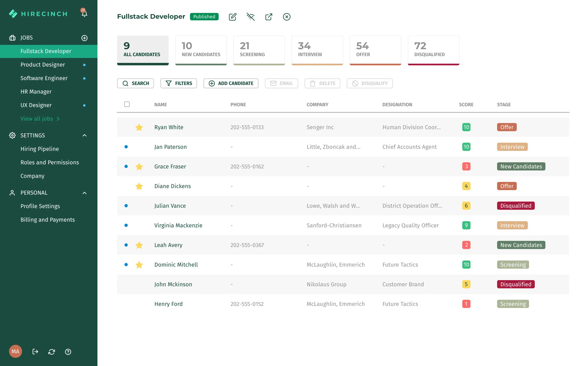Click Grace Fraser's New Candidates stage badge
The width and height of the screenshot is (588, 366).
tap(521, 166)
